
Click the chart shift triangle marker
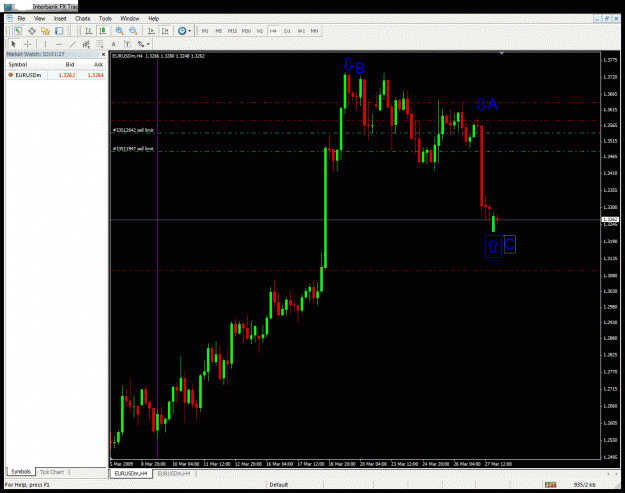pyautogui.click(x=502, y=53)
